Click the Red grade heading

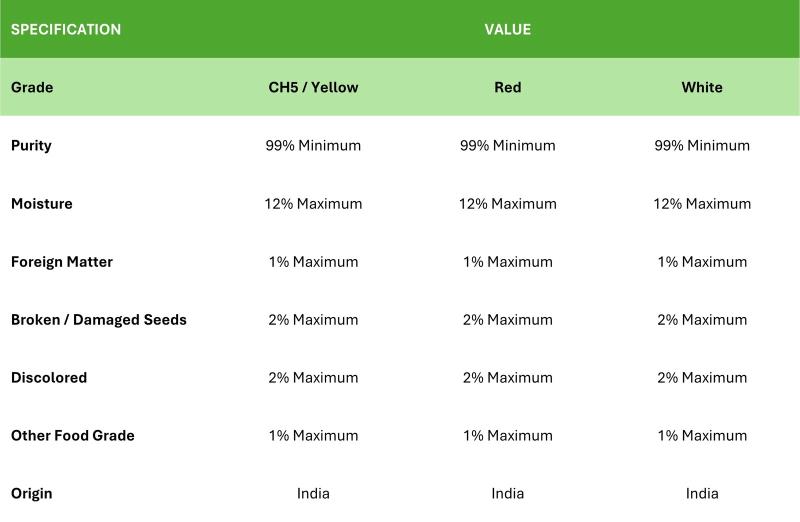tap(508, 87)
